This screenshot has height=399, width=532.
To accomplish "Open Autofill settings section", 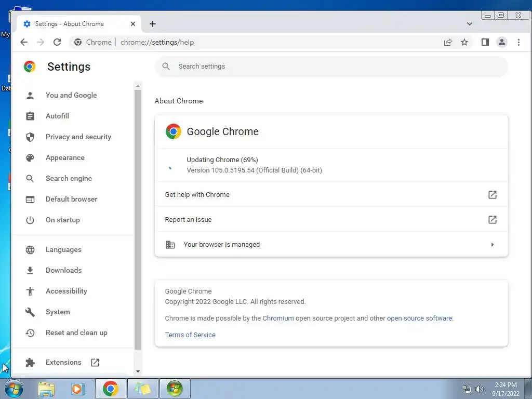I will click(x=57, y=116).
